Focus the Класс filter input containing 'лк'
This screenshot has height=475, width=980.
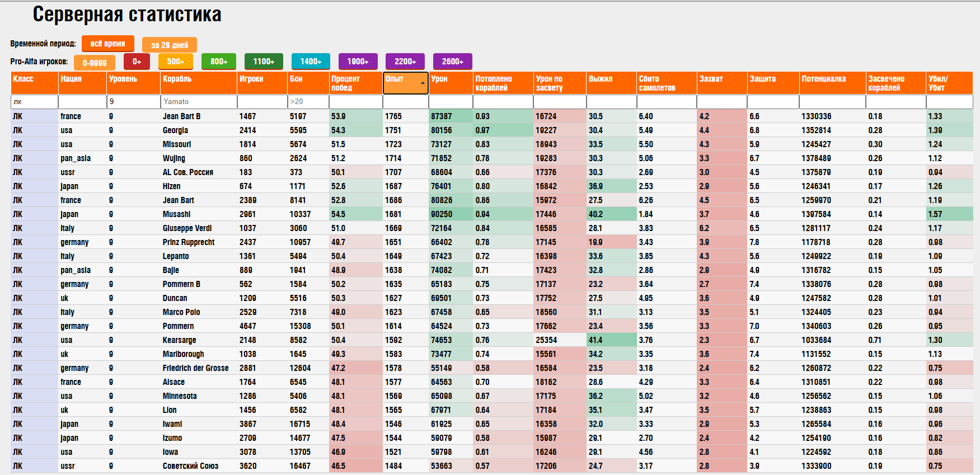[x=34, y=101]
